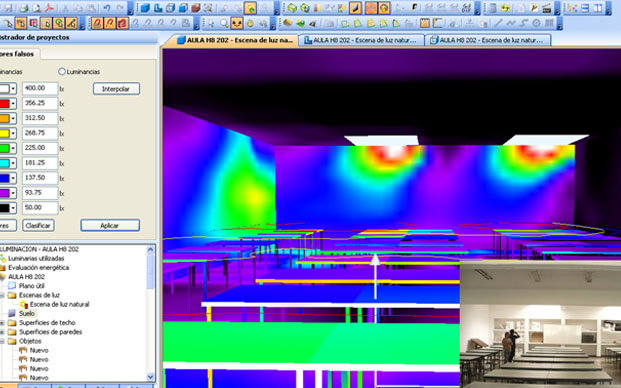The image size is (621, 388).
Task: Switch to the third AULA H8 202 tab
Action: [x=488, y=40]
